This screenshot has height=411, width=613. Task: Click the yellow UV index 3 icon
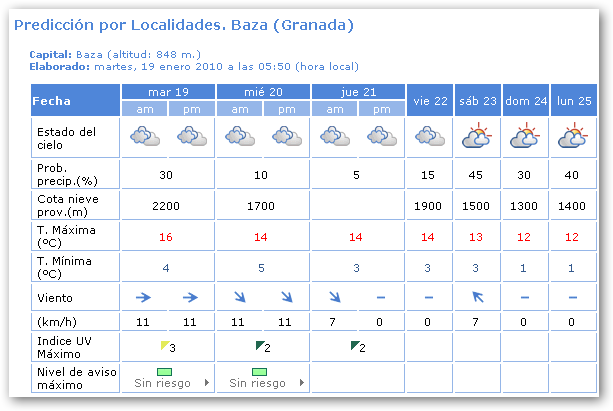coord(164,345)
